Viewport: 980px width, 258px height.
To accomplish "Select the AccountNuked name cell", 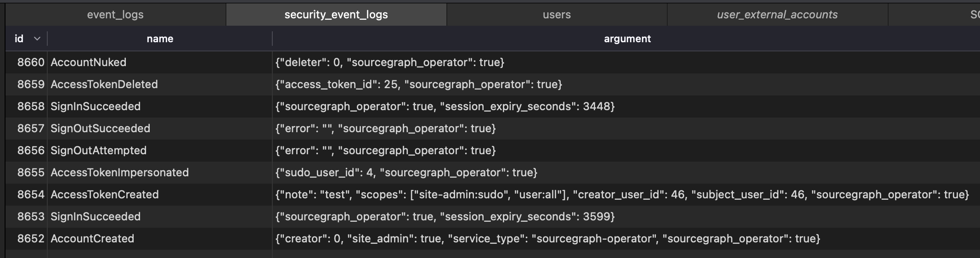I will [88, 62].
